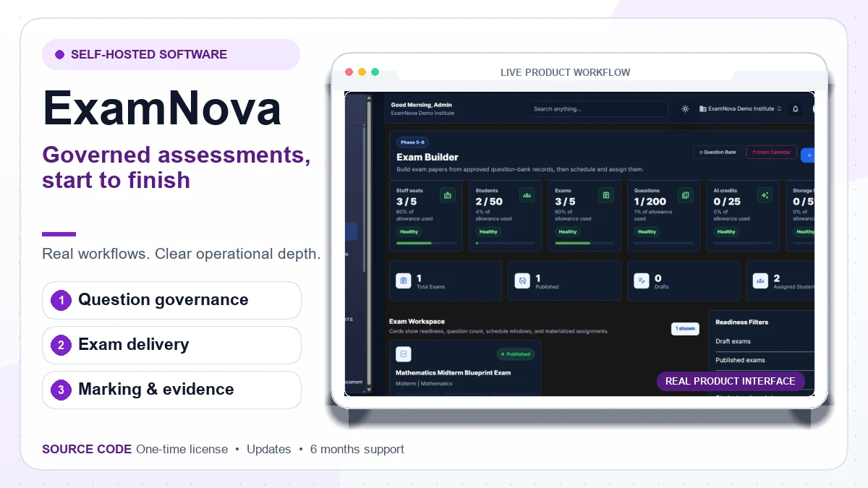Click the red window dot in the mockup frame
The image size is (868, 488).
pos(349,72)
